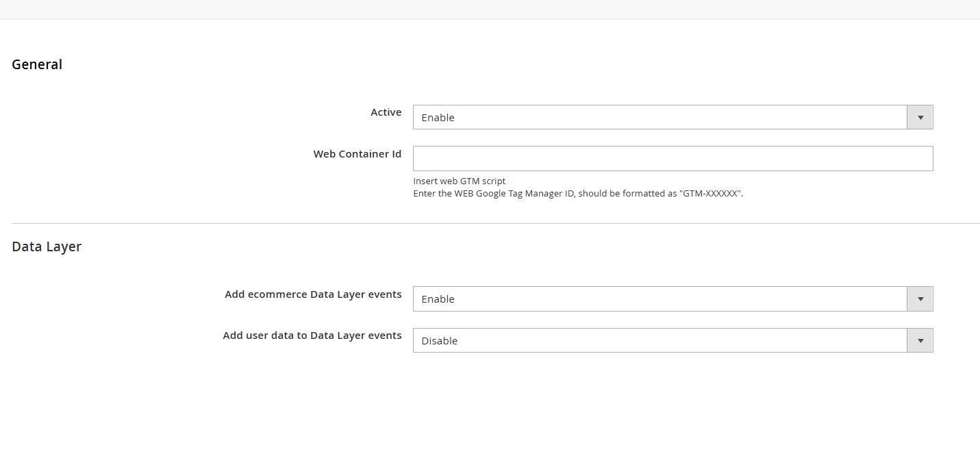Click the Active dropdown arrow
This screenshot has width=980, height=456.
[920, 117]
